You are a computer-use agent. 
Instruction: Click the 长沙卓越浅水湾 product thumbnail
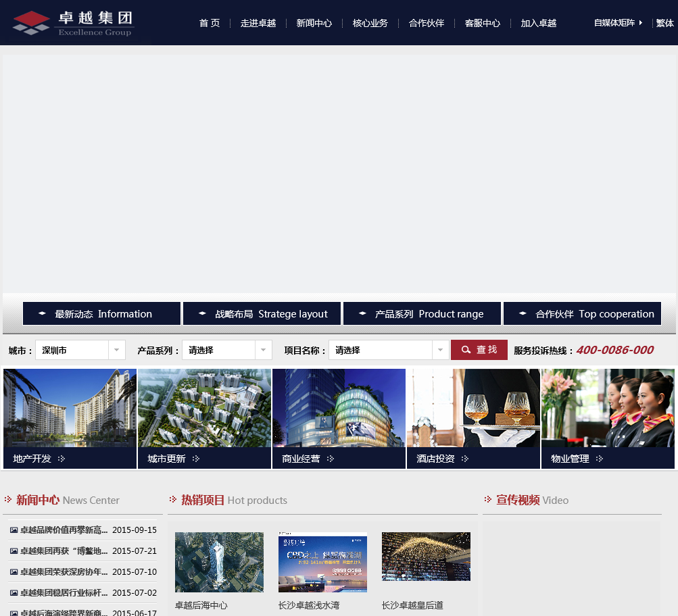tap(322, 562)
